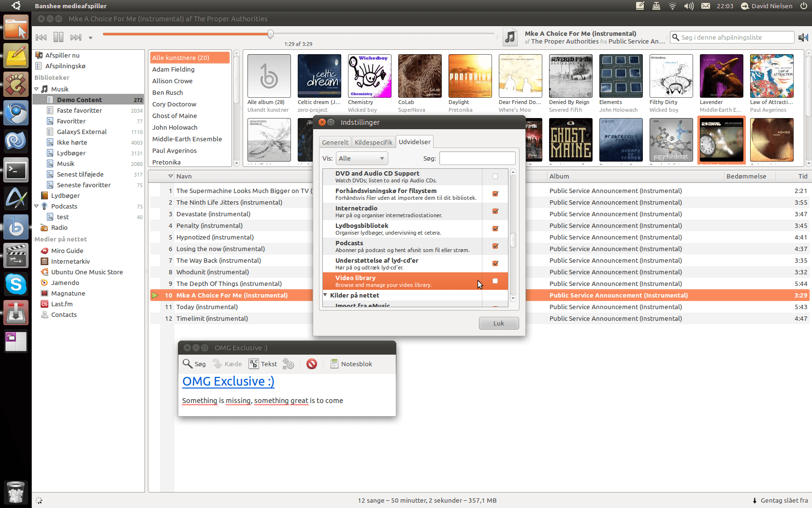Collapse the Musik library tree
This screenshot has height=508, width=812.
[x=36, y=89]
